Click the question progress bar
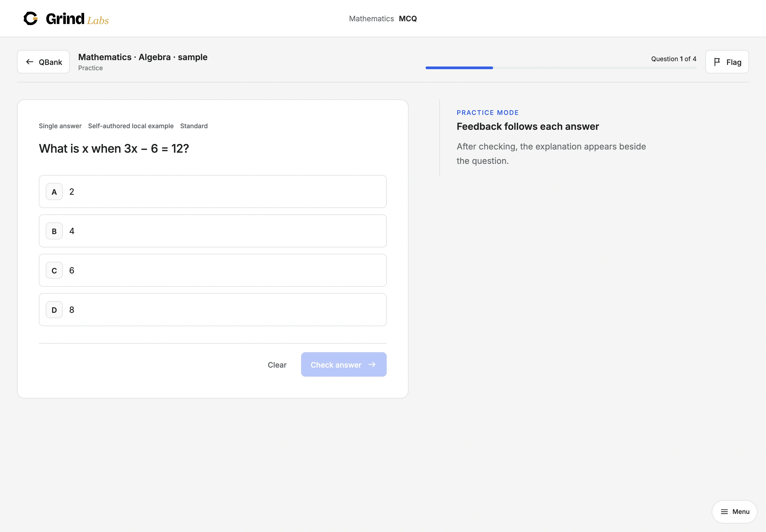Screen dimensions: 766x532 pyautogui.click(x=561, y=68)
